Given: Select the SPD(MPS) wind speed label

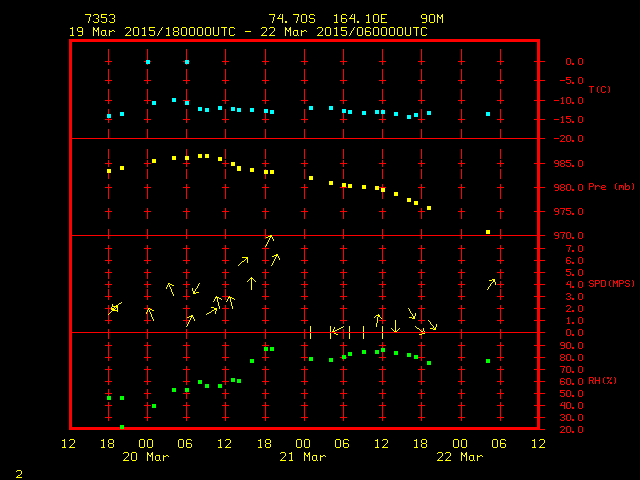Looking at the screenshot, I should point(611,284).
